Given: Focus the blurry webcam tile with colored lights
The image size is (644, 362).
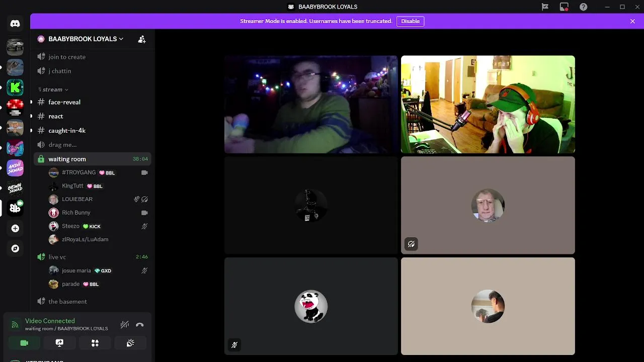Looking at the screenshot, I should [x=311, y=104].
